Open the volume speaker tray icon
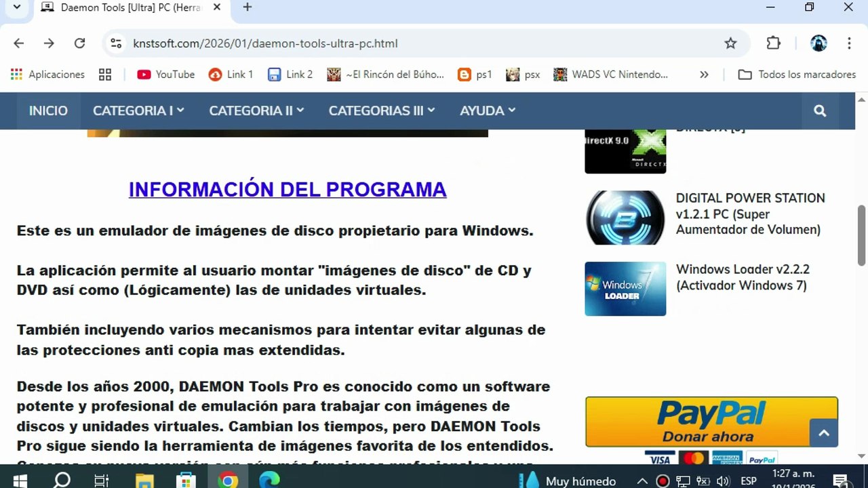Screen dimensions: 868x488 724,482
